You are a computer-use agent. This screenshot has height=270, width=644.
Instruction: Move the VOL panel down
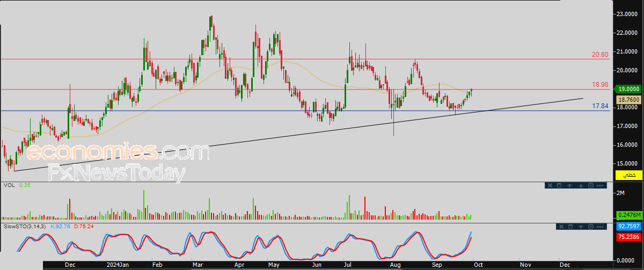581,185
